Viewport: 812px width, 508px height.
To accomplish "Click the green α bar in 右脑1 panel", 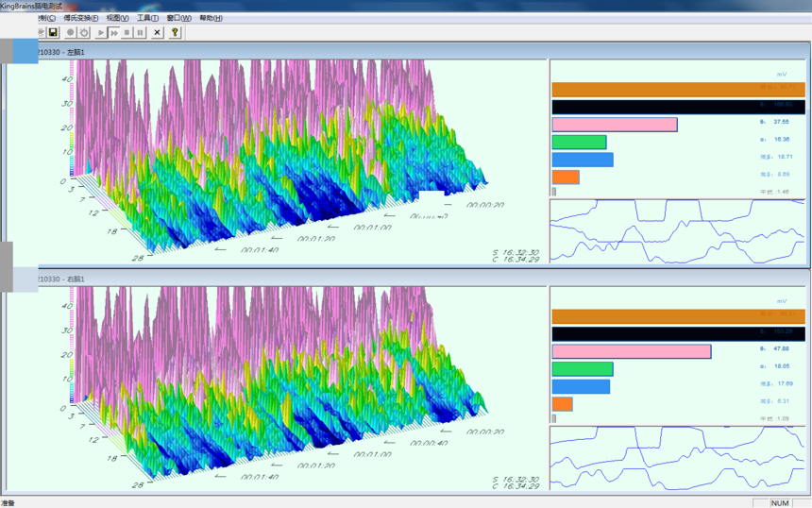I will tap(583, 368).
